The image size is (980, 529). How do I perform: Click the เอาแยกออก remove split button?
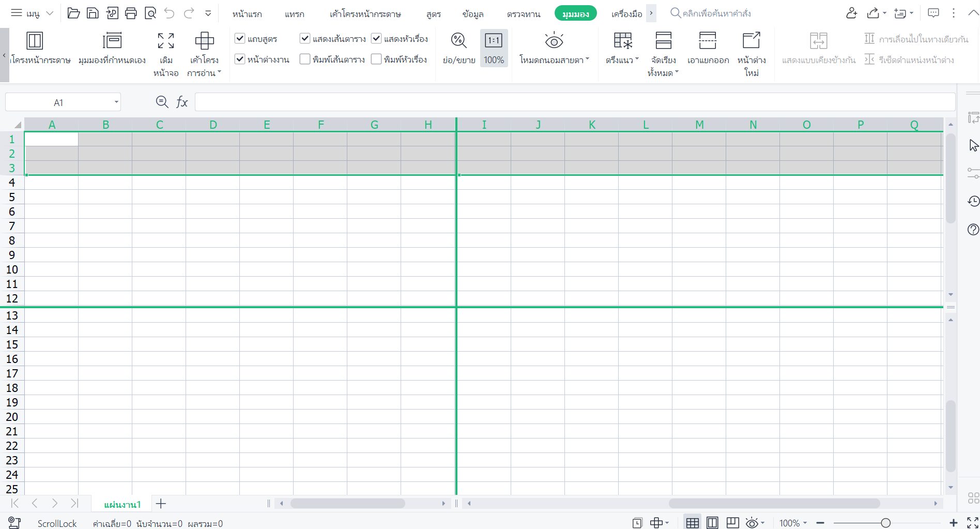click(x=708, y=48)
